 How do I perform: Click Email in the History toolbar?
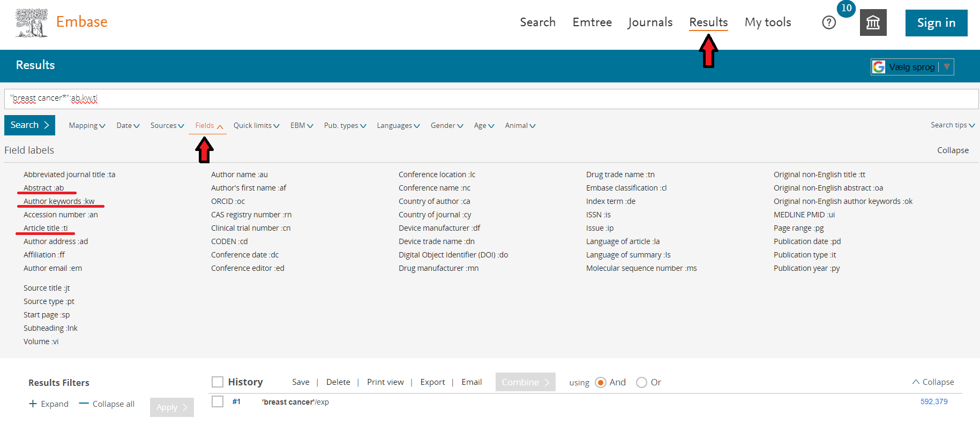472,382
